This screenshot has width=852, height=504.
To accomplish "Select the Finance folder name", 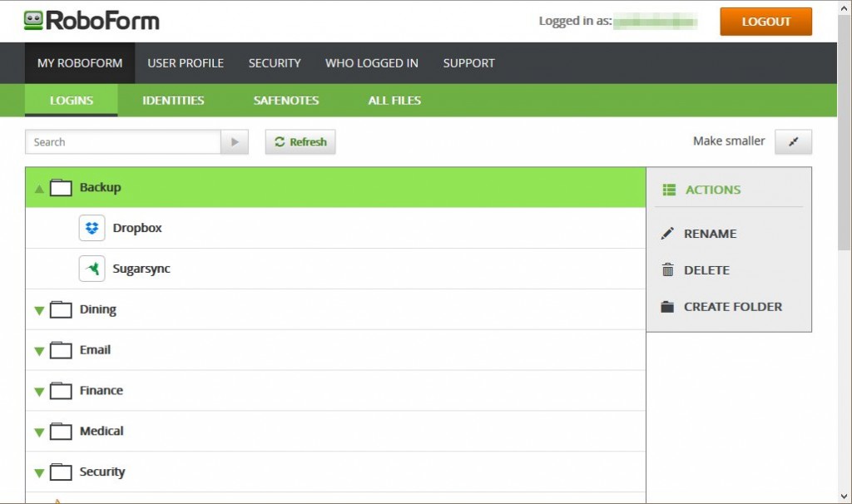I will 101,391.
